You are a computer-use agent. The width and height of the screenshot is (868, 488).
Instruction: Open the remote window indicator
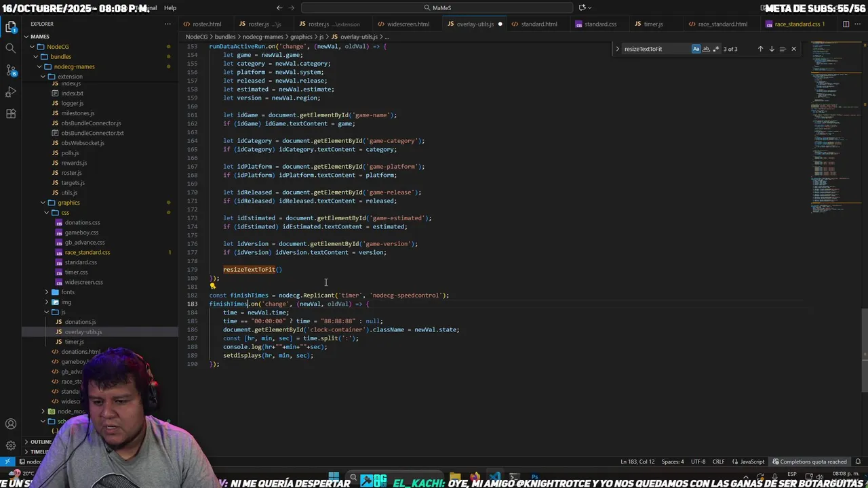coord(7,462)
